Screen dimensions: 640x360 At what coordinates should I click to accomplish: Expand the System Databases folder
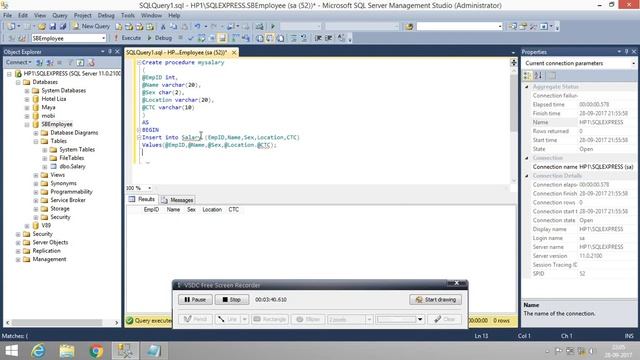point(27,91)
